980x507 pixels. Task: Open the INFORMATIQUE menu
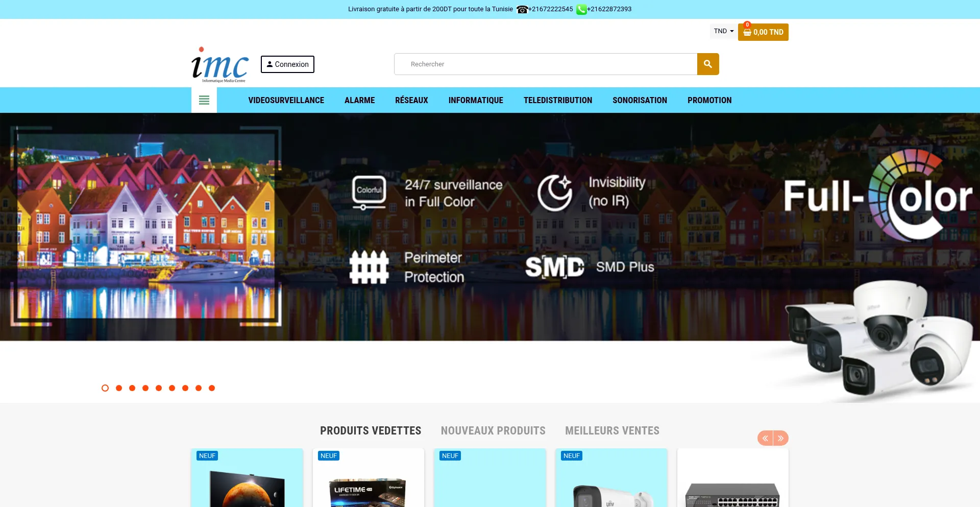(476, 100)
